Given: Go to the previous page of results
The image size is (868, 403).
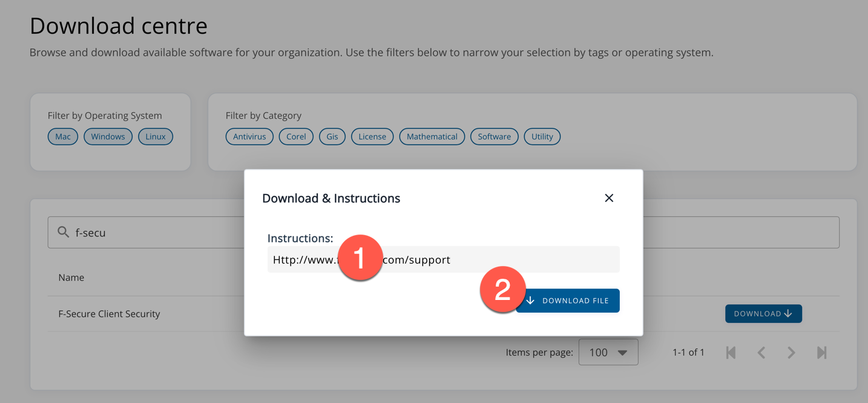Looking at the screenshot, I should pyautogui.click(x=761, y=353).
